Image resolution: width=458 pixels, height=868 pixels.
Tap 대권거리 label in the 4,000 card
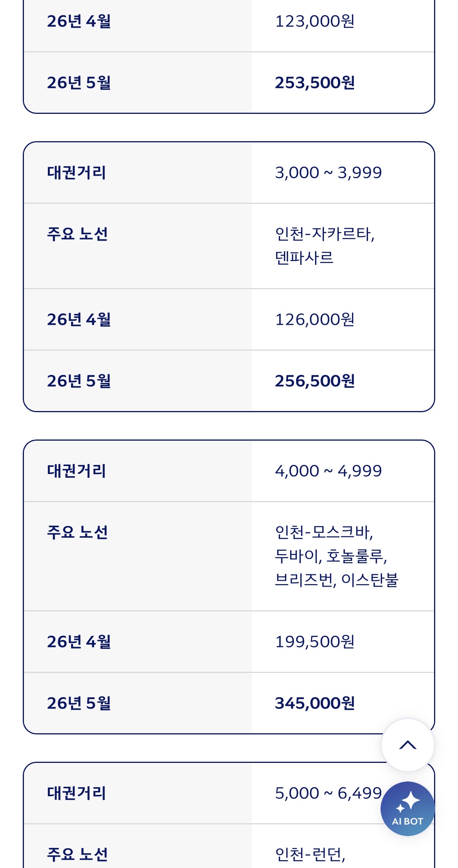click(x=76, y=471)
